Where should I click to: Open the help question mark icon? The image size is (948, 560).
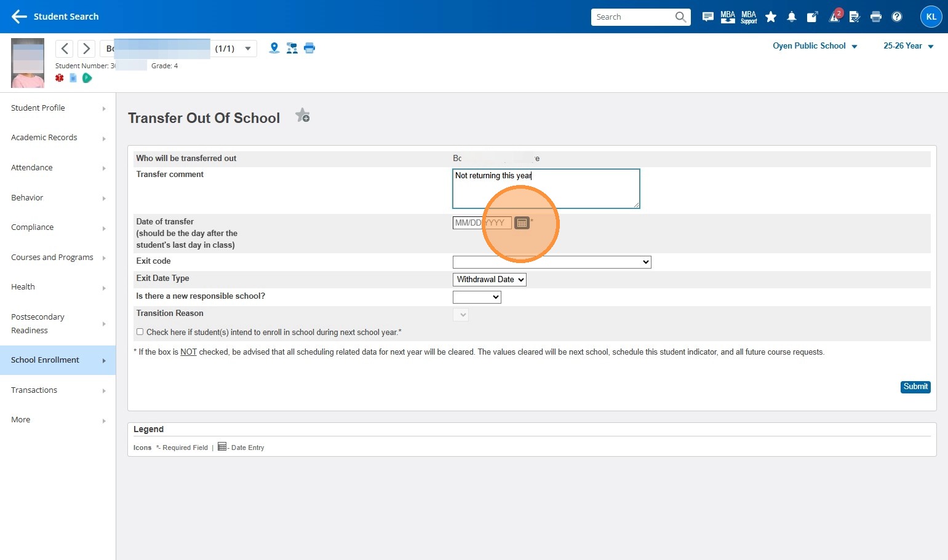click(x=897, y=17)
